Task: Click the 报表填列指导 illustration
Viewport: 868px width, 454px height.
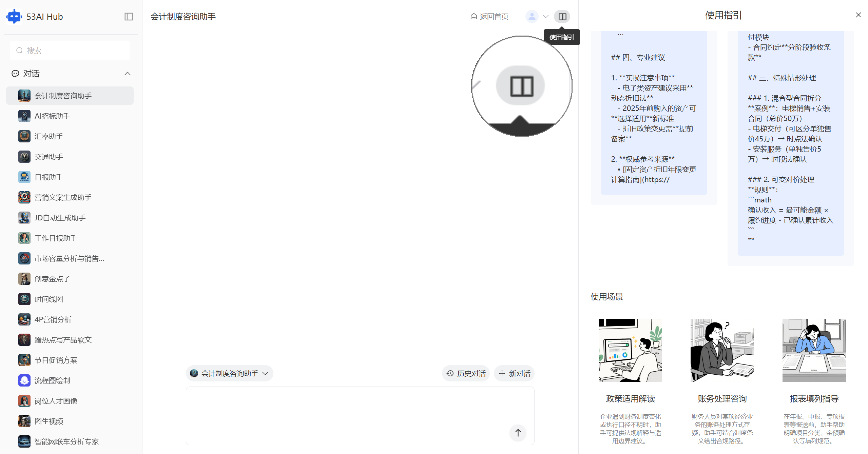Action: tap(814, 350)
